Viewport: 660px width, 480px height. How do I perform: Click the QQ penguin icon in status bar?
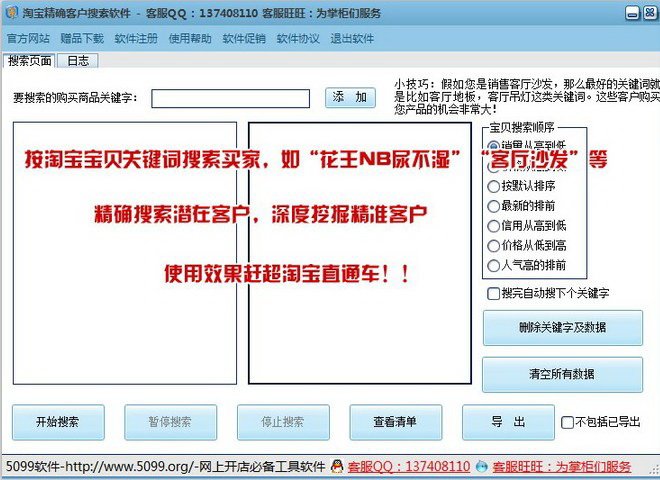[x=337, y=466]
